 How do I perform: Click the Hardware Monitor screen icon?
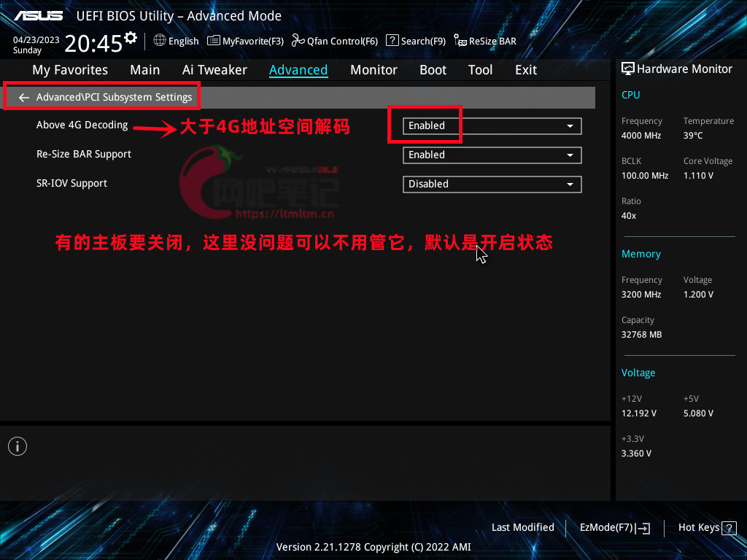coord(628,69)
